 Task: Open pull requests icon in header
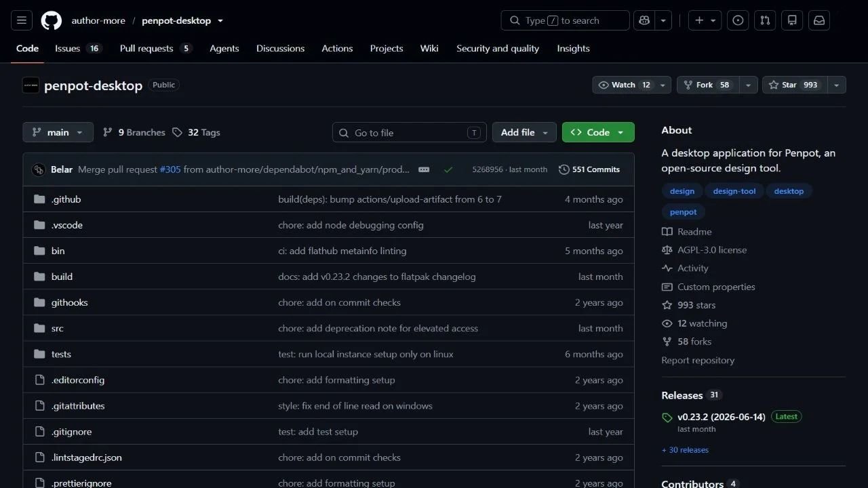click(x=765, y=20)
